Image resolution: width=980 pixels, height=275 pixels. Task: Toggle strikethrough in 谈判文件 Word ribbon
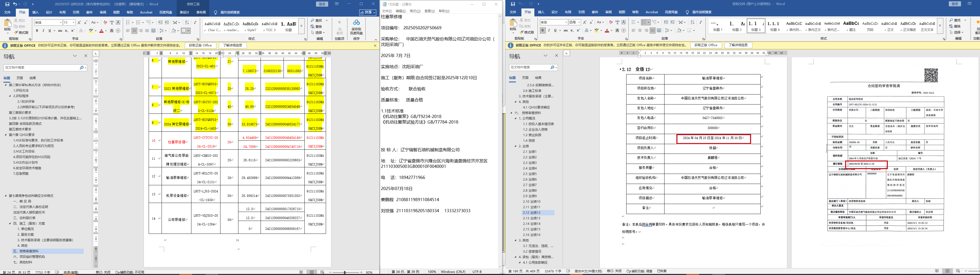click(60, 31)
